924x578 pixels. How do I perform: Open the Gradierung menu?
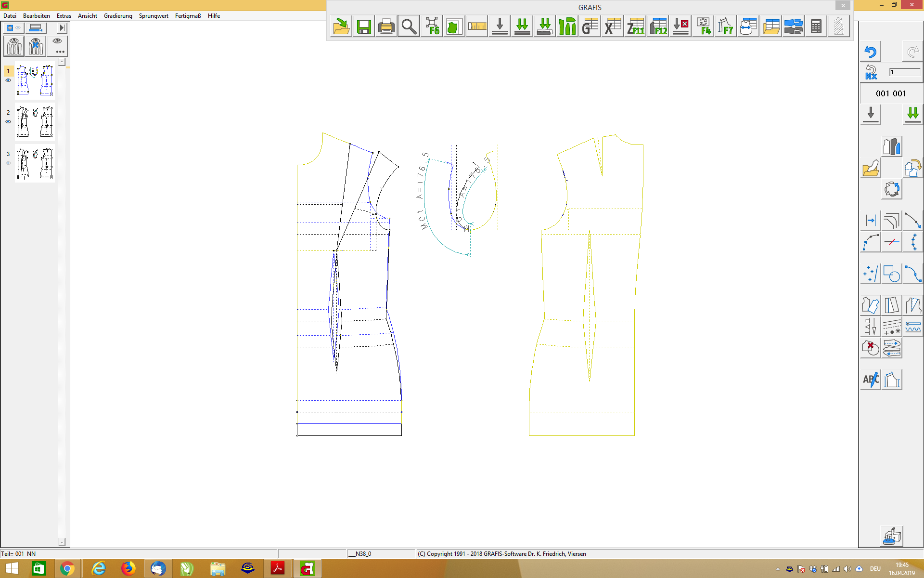click(118, 16)
